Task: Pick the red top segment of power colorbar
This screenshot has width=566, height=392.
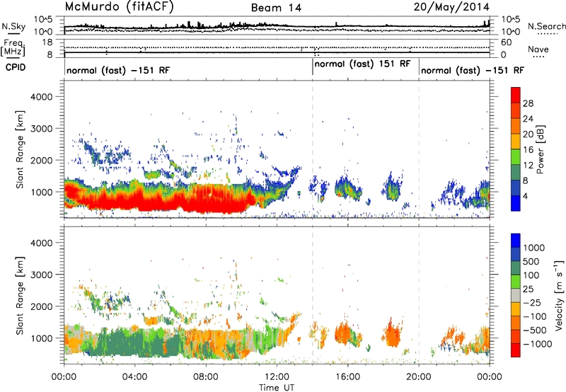Action: click(516, 96)
